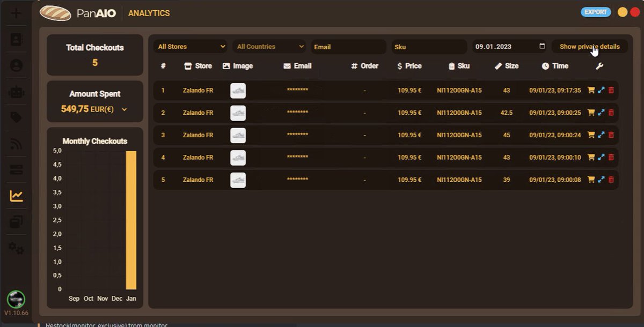The width and height of the screenshot is (644, 327).
Task: Click row 2 sneaker thumbnail
Action: click(x=238, y=113)
